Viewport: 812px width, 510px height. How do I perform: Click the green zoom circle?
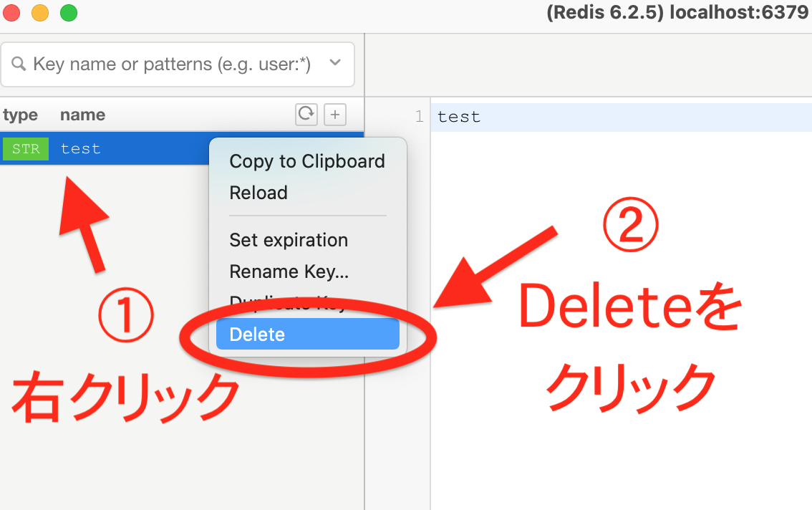[68, 12]
